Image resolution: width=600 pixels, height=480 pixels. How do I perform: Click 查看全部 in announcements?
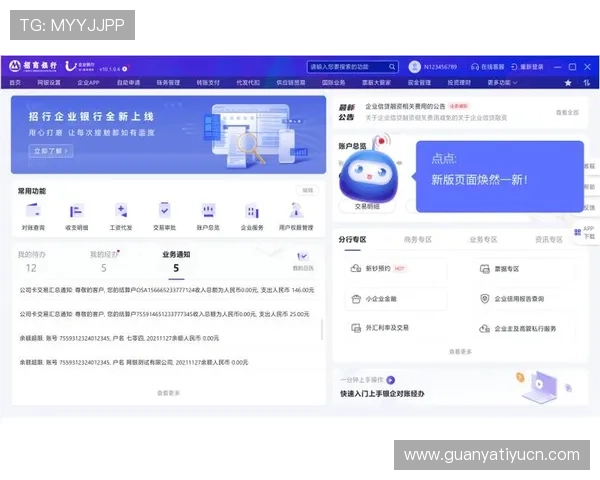pyautogui.click(x=567, y=113)
